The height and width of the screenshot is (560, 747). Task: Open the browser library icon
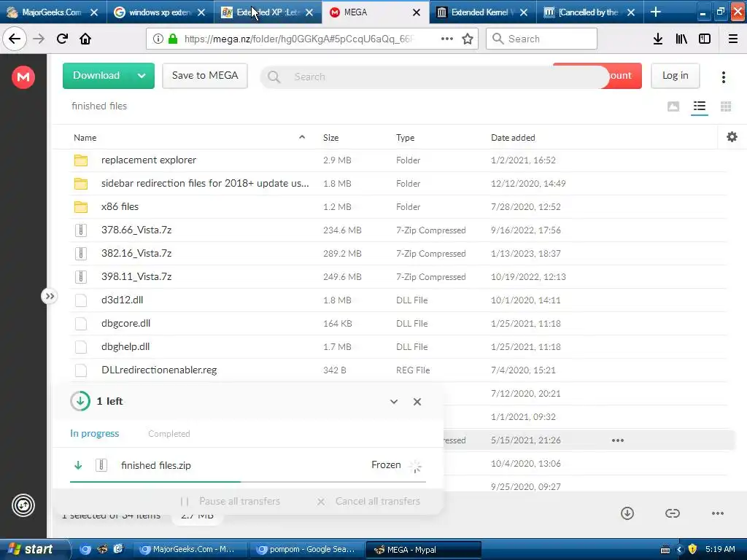click(681, 39)
